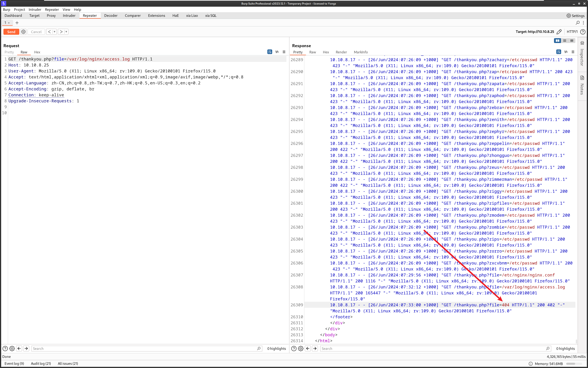588x368 pixels.
Task: Open the forward history dropdown arrow
Action: point(66,32)
